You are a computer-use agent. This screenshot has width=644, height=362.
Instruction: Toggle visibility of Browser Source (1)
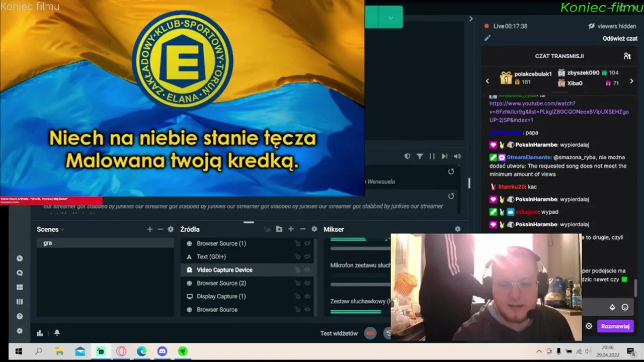pyautogui.click(x=307, y=243)
